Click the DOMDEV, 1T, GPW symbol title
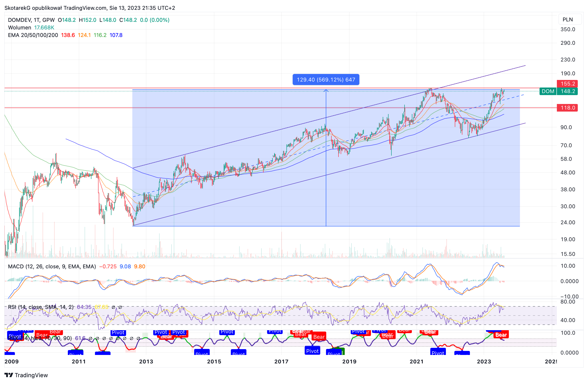 click(31, 20)
